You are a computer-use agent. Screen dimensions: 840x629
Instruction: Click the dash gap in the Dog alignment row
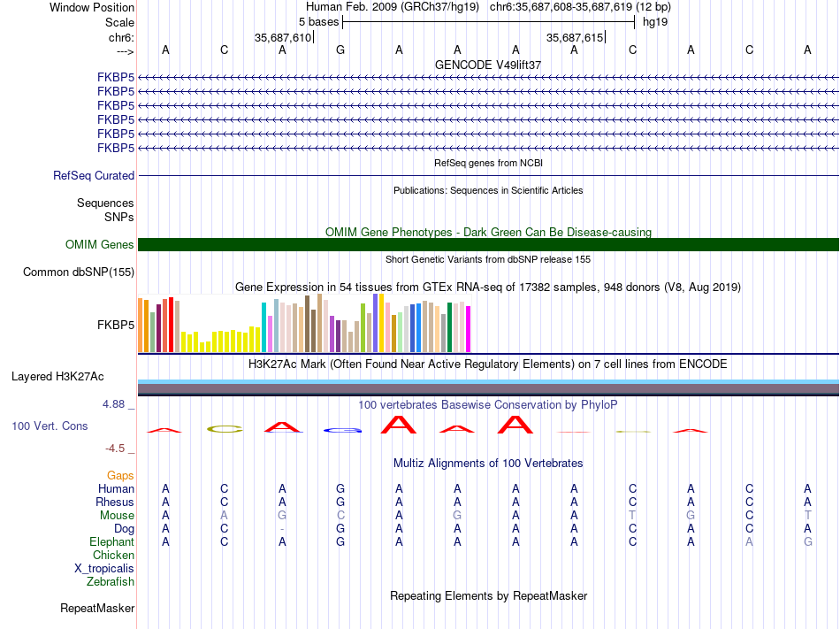point(282,529)
